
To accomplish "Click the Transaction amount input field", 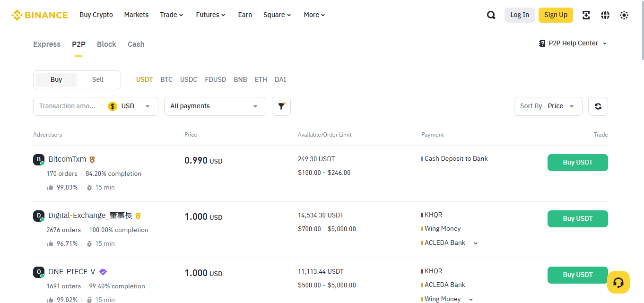I will [x=67, y=106].
